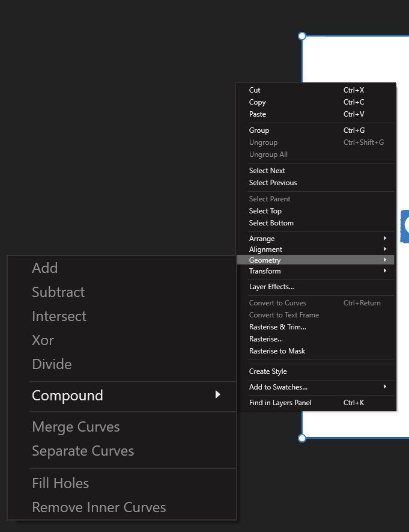Click Create Style
The image size is (409, 532).
coord(316,371)
